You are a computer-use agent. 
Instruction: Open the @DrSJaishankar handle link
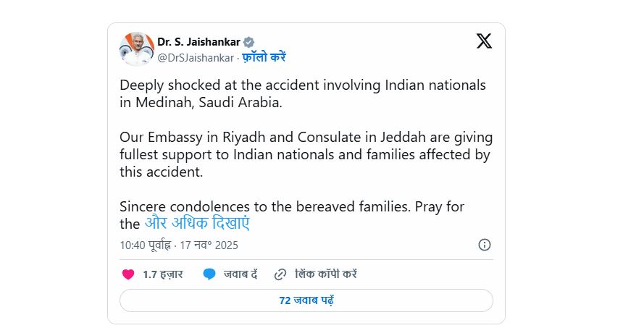click(196, 57)
